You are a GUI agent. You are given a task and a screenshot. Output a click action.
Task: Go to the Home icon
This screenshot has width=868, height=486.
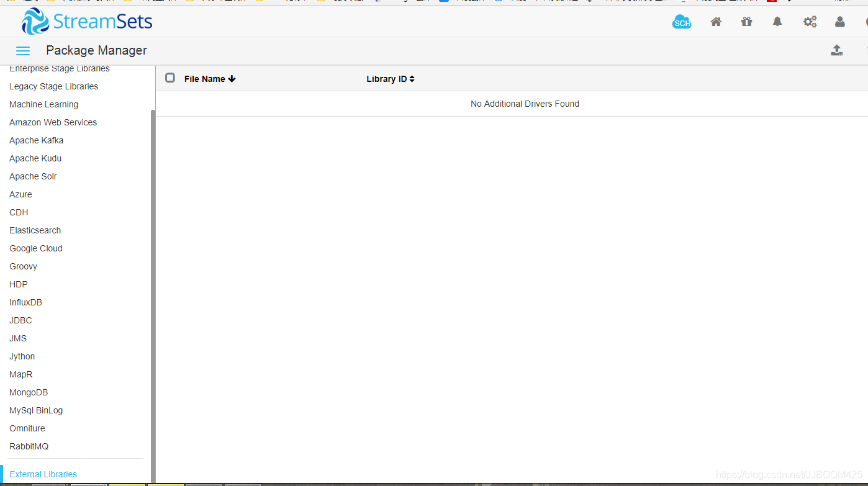click(x=716, y=22)
